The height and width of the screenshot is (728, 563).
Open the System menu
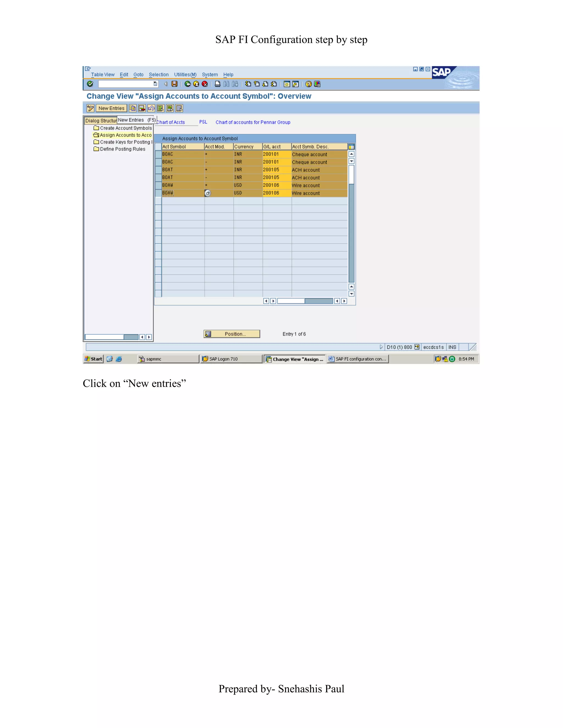click(x=210, y=75)
